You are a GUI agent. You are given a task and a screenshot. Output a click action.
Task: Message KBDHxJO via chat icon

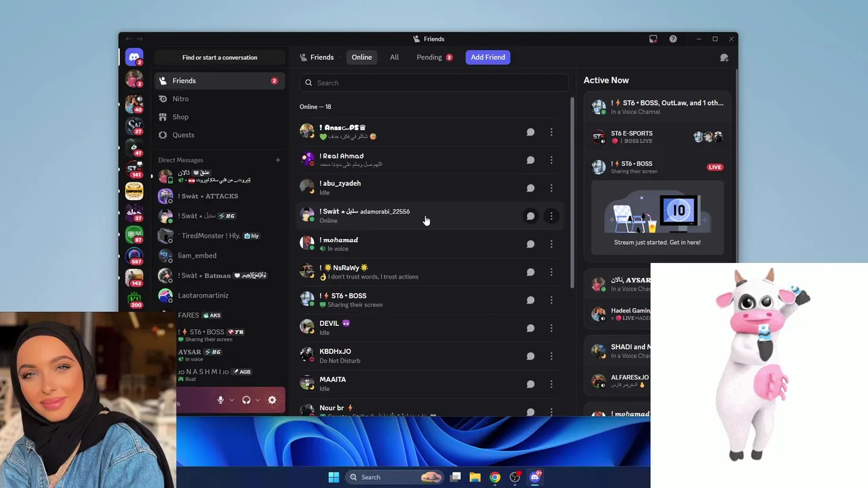[530, 356]
